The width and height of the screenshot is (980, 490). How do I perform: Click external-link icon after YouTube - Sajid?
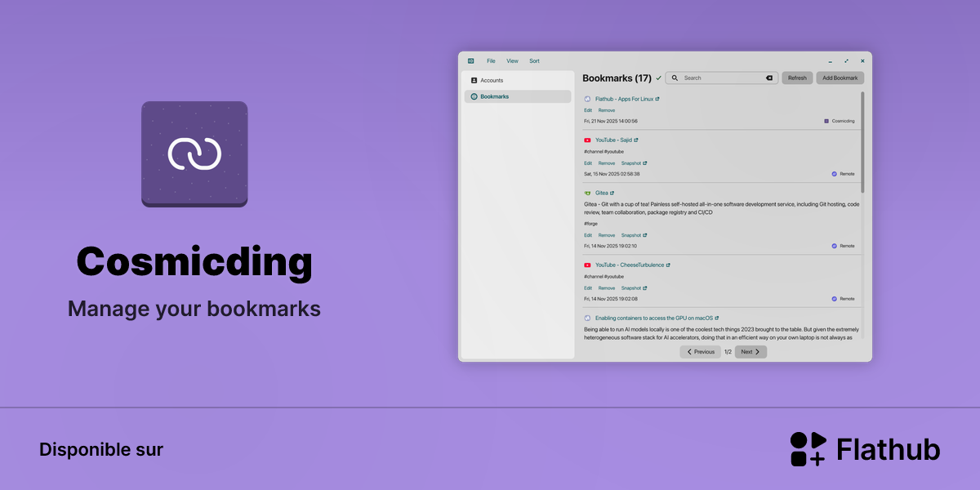[x=636, y=140]
